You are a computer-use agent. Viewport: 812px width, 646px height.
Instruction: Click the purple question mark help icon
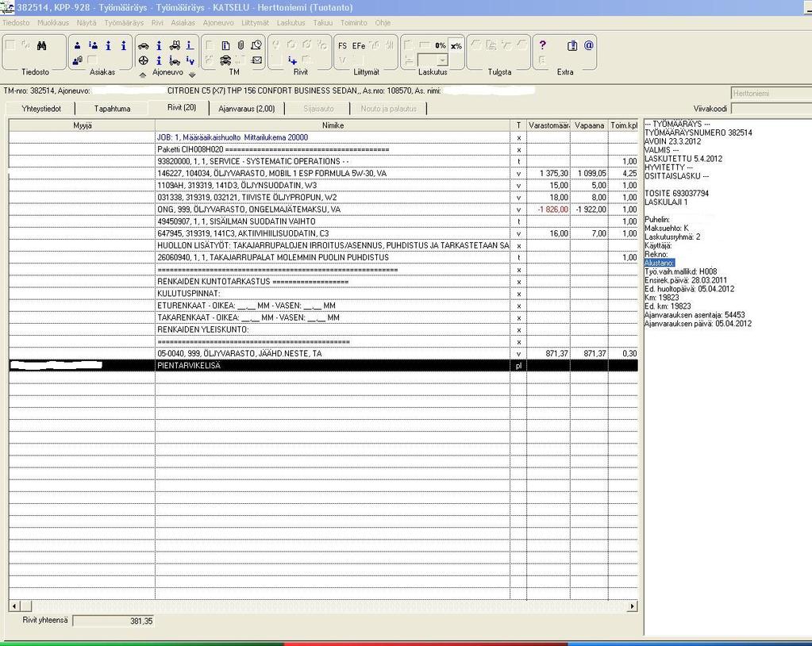click(542, 45)
